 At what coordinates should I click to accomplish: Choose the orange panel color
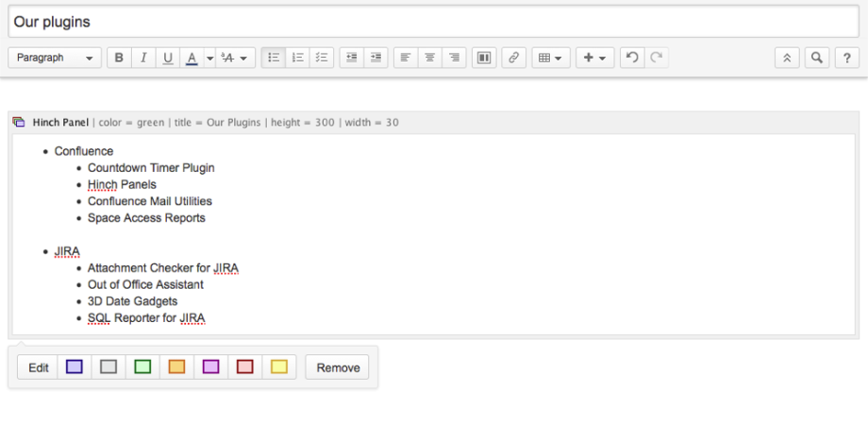[176, 366]
